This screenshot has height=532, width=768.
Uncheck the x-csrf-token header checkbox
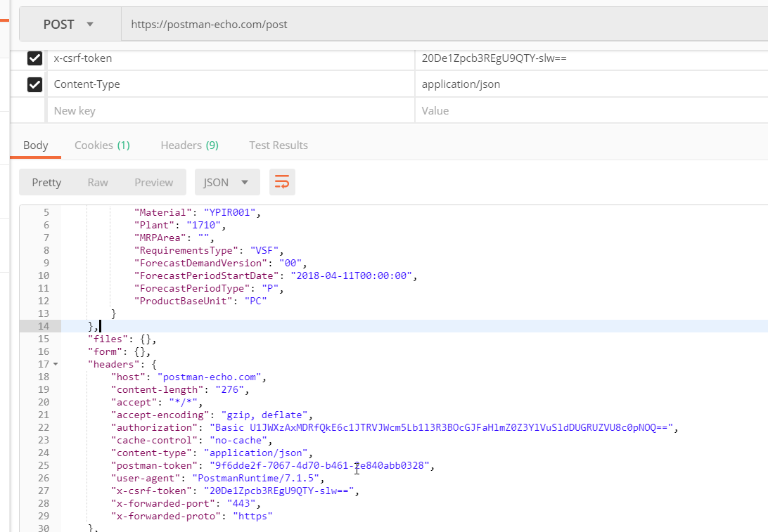[x=35, y=58]
